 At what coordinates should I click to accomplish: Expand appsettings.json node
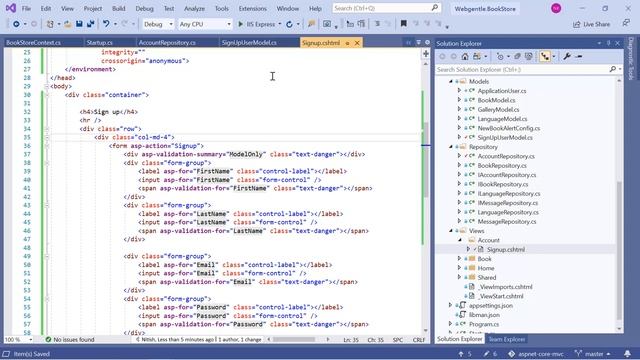[451, 305]
